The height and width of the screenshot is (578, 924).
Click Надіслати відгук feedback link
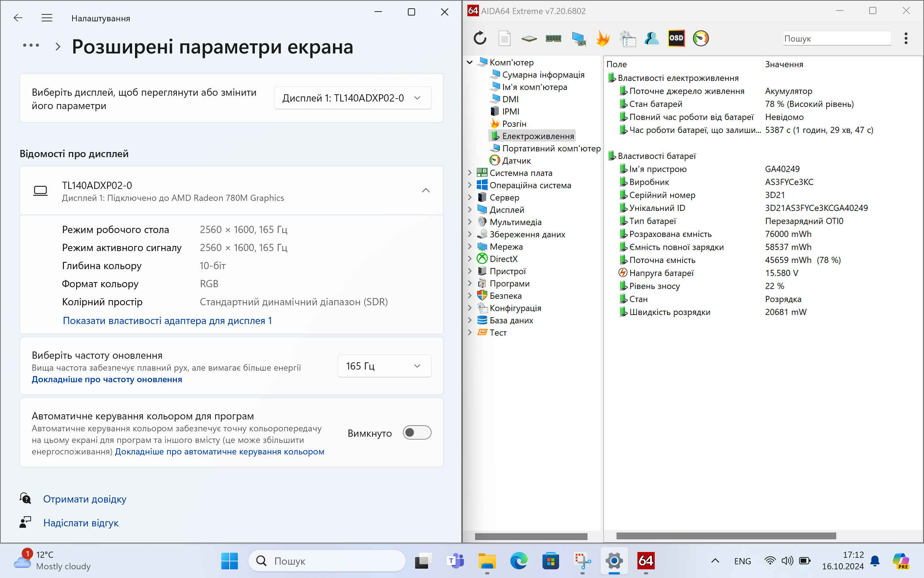[x=80, y=523]
